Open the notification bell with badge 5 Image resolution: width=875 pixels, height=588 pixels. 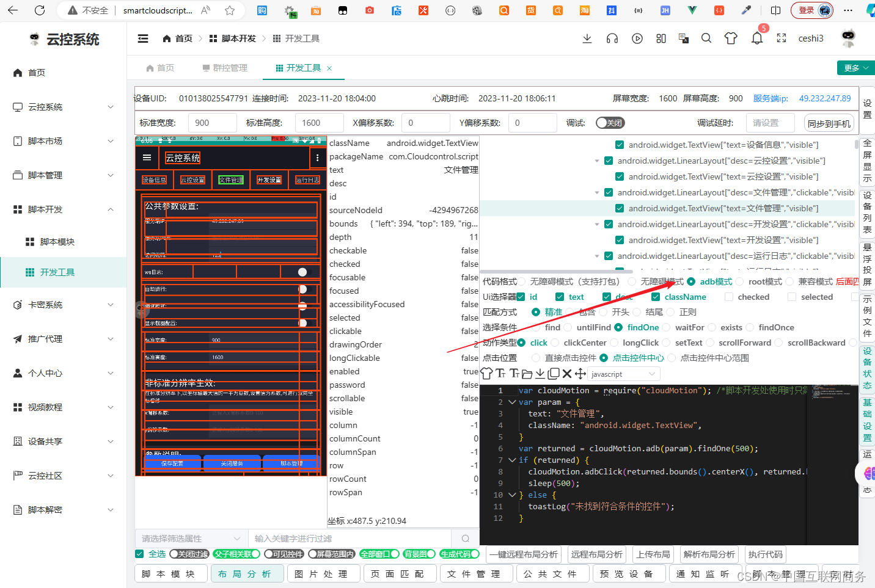pyautogui.click(x=757, y=38)
